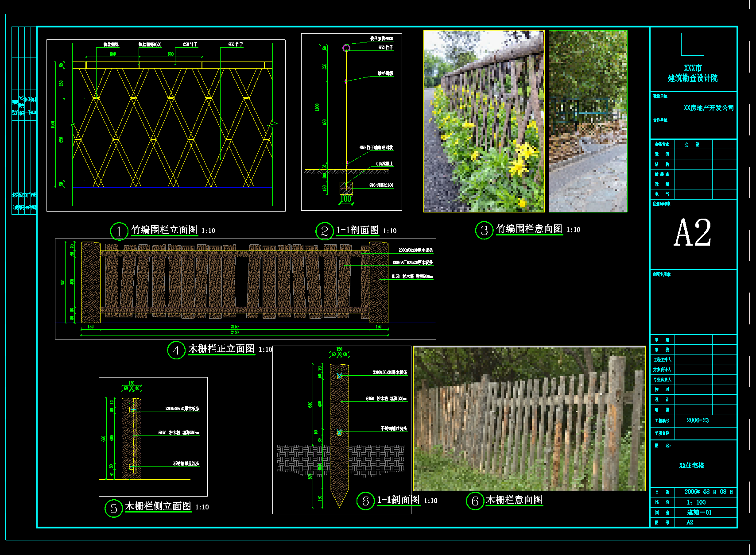Select the bamboo fence with yellow flowers photo
The width and height of the screenshot is (756, 555).
pyautogui.click(x=484, y=121)
